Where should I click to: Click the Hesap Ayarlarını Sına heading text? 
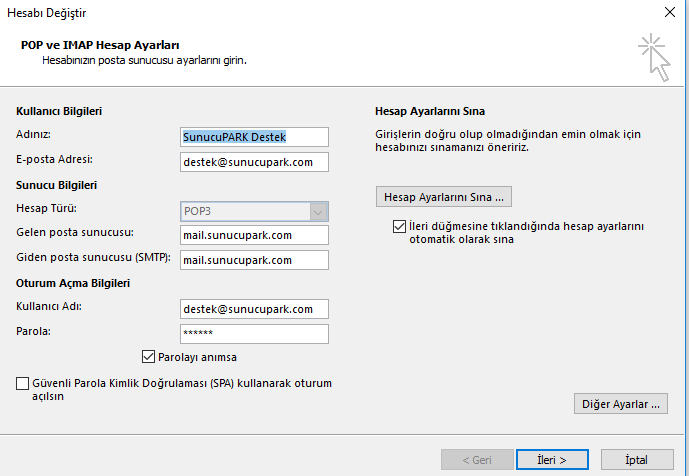(430, 111)
